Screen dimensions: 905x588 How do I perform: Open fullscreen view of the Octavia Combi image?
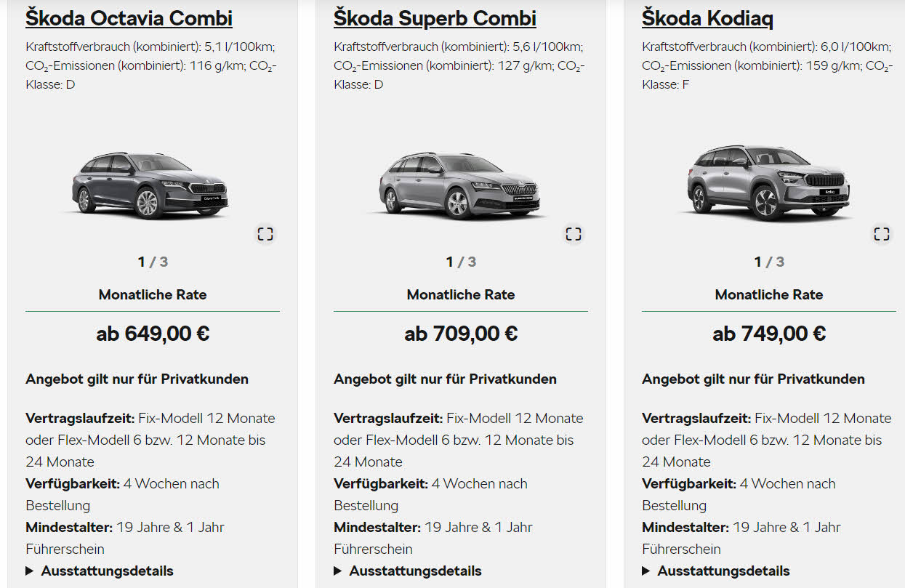pyautogui.click(x=265, y=234)
